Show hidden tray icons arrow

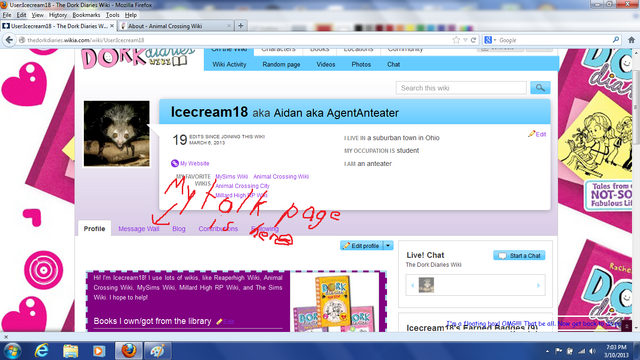click(547, 351)
